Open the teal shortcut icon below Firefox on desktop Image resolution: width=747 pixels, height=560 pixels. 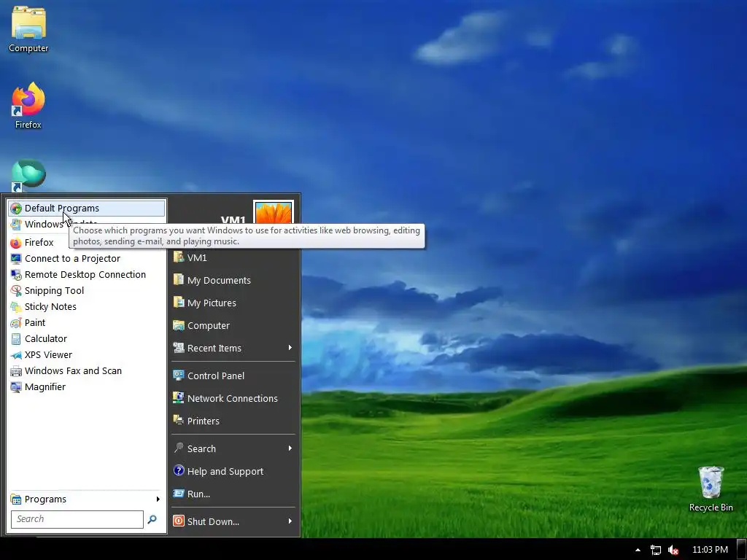coord(28,175)
